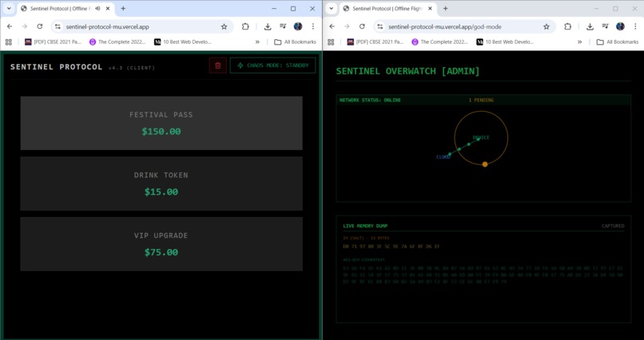Maximize the left browser window
Viewport: 644px width, 340px height.
point(293,9)
